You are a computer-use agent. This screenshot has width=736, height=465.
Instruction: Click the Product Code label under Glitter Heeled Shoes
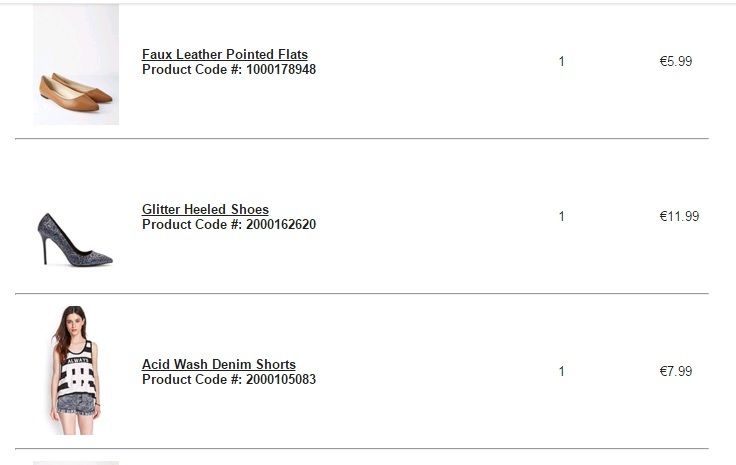[x=191, y=225]
